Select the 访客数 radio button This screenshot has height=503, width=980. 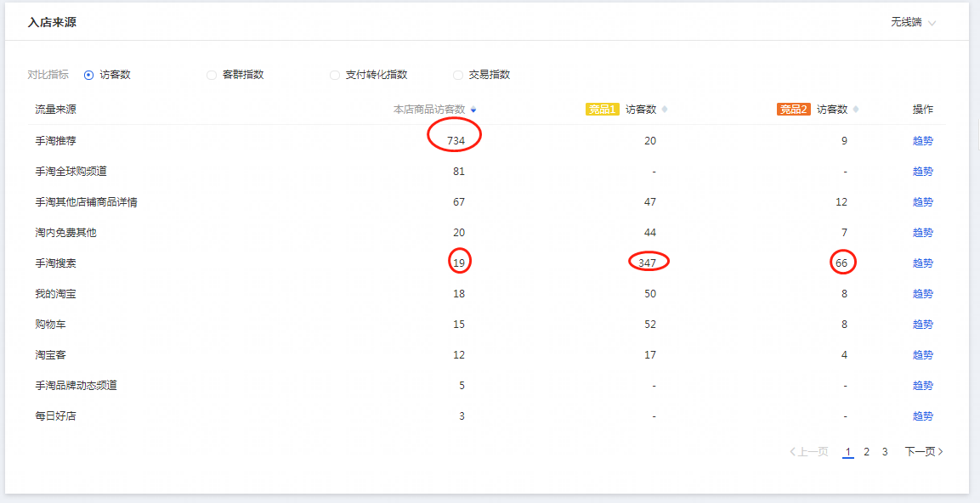(x=88, y=75)
